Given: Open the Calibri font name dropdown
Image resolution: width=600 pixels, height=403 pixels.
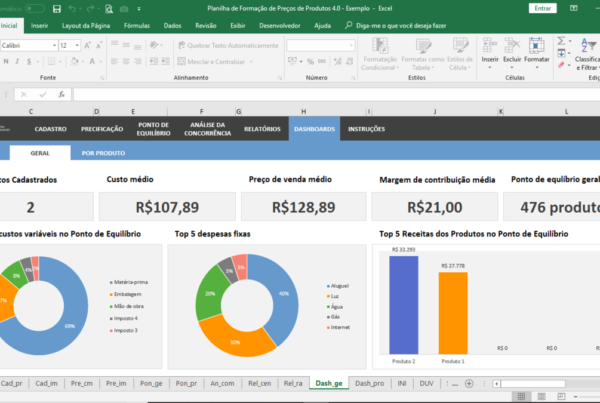Looking at the screenshot, I should (54, 46).
